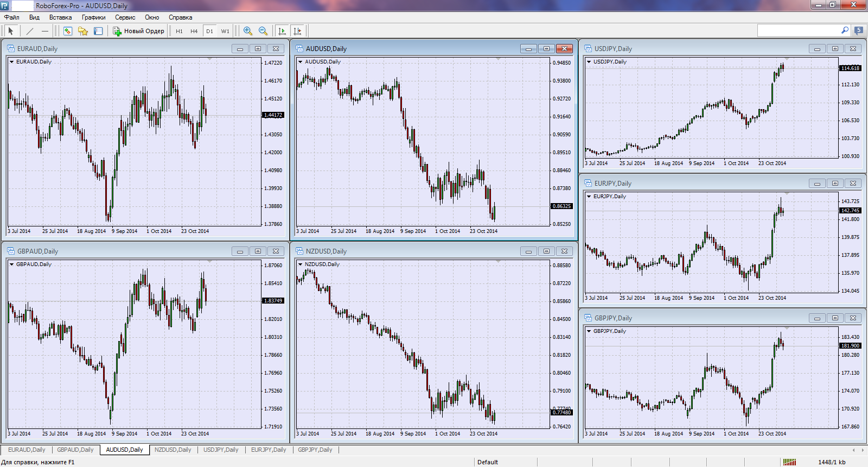The image size is (868, 467).
Task: Click the NZDUSD,Daily window title icon
Action: click(299, 251)
